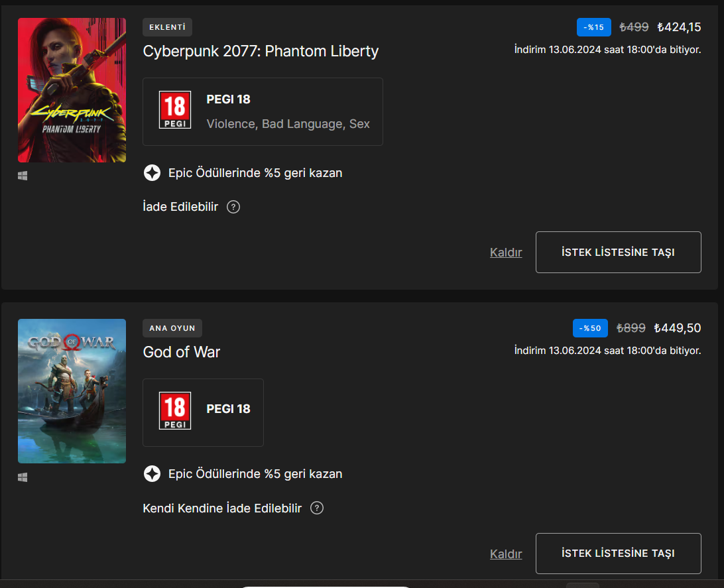Open help icon beside Kendi Kendine İade Edilebilir
Image resolution: width=724 pixels, height=588 pixels.
coord(317,508)
